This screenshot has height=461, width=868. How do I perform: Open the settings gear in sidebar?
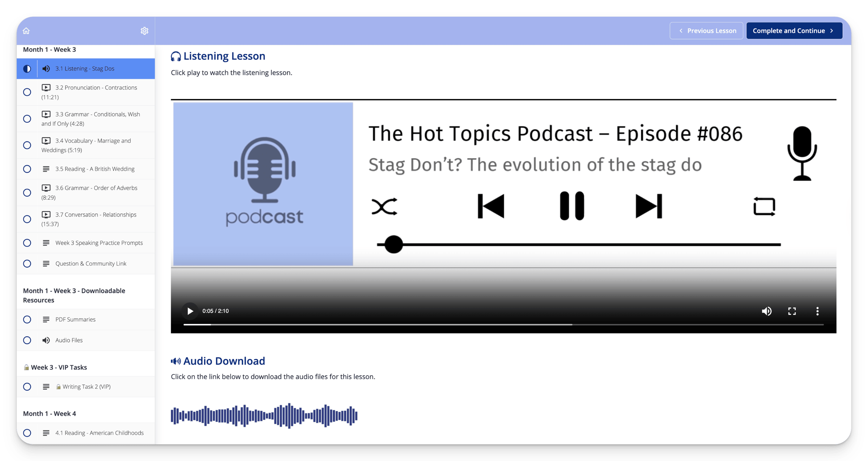click(x=144, y=31)
